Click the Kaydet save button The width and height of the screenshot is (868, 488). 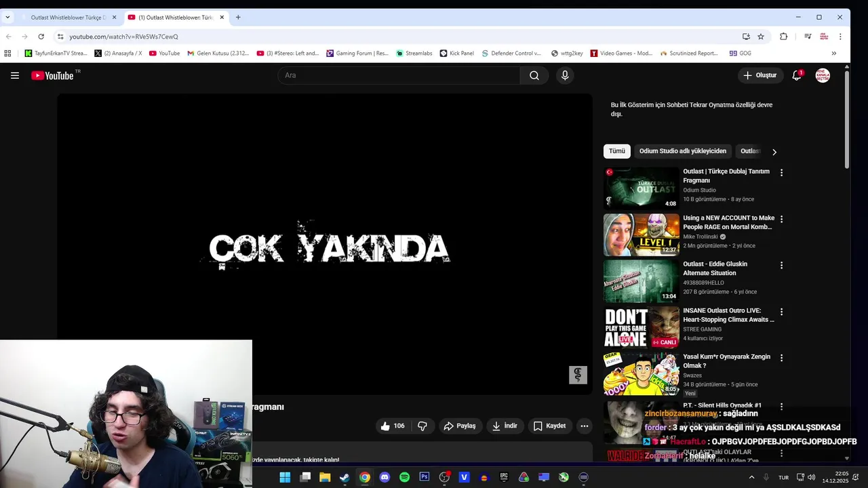click(549, 426)
